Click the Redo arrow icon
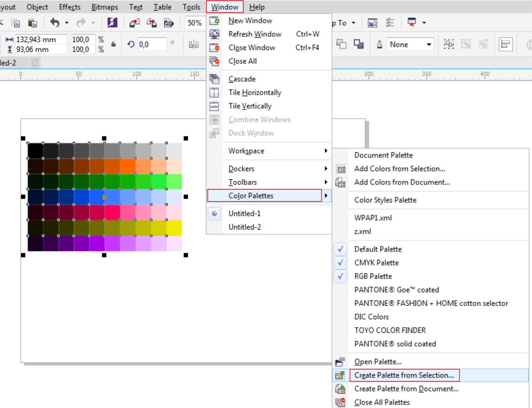Viewport: 532px width, 408px height. click(81, 23)
